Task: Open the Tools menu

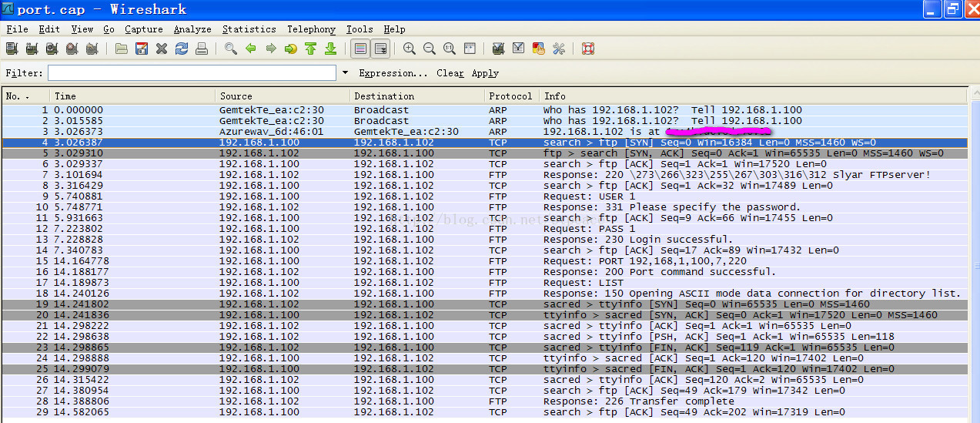Action: click(x=360, y=29)
